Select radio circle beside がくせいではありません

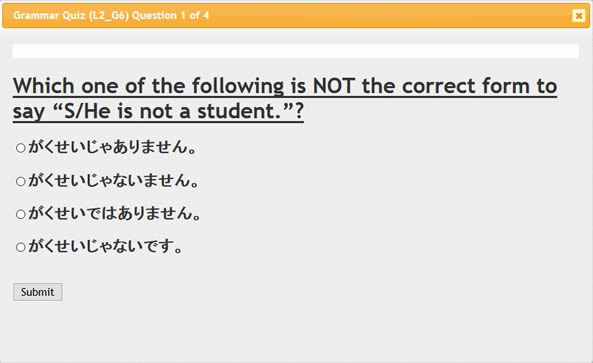[x=21, y=214]
